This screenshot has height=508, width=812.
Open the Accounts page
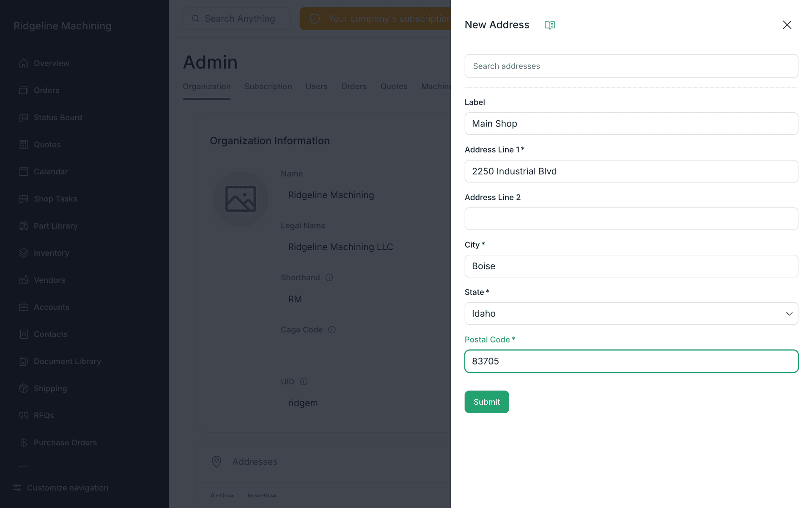(x=44, y=307)
